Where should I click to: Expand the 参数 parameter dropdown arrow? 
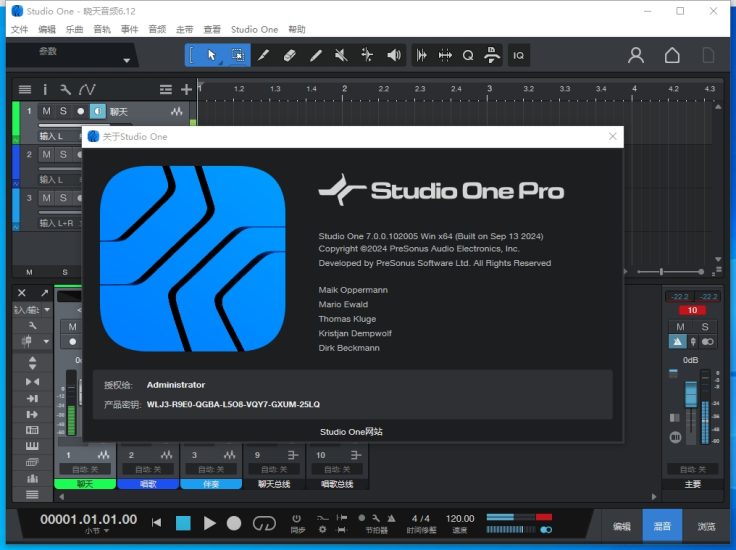126,61
